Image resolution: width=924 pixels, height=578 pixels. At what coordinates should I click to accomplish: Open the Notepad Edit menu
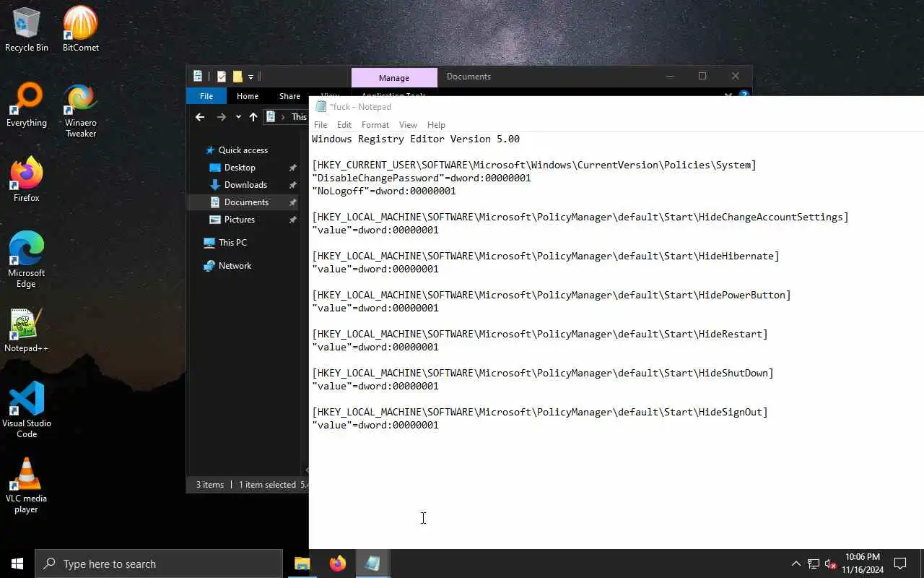pyautogui.click(x=344, y=125)
